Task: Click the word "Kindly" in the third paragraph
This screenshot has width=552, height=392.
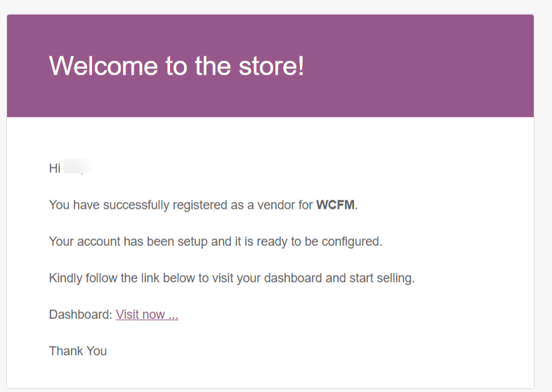Action: coord(66,278)
